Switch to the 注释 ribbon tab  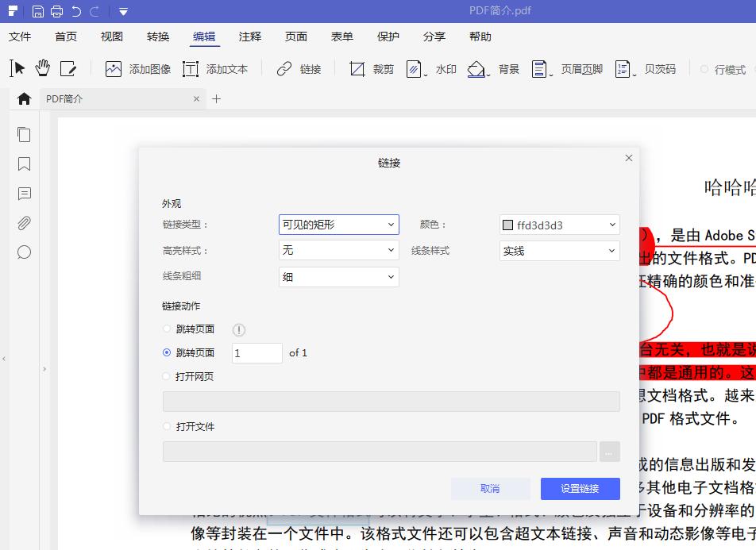click(250, 37)
